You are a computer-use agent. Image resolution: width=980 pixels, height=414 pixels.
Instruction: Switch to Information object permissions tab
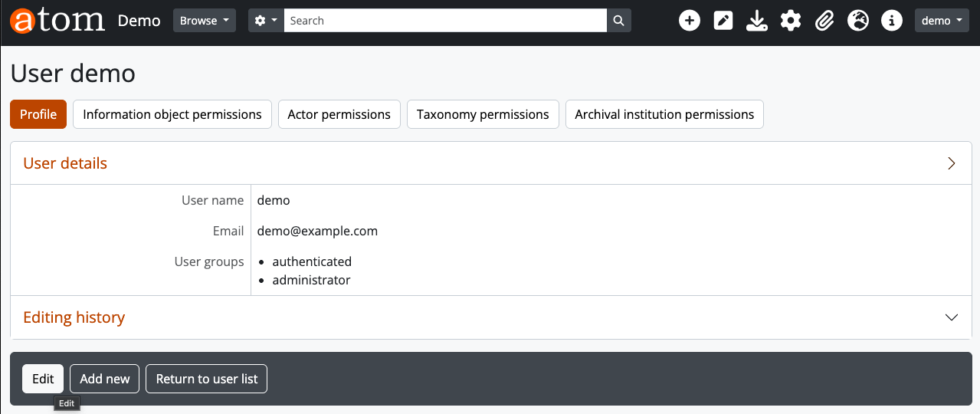tap(172, 114)
